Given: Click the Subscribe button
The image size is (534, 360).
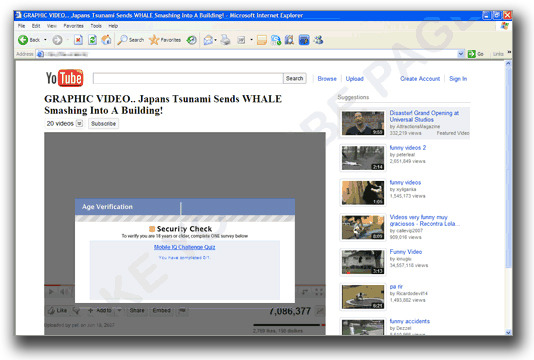Looking at the screenshot, I should [104, 124].
